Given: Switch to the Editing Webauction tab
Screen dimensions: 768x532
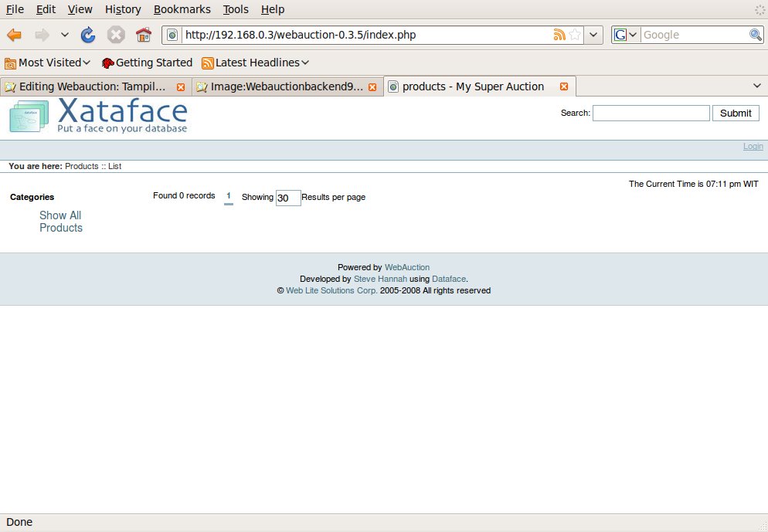Looking at the screenshot, I should pos(91,86).
